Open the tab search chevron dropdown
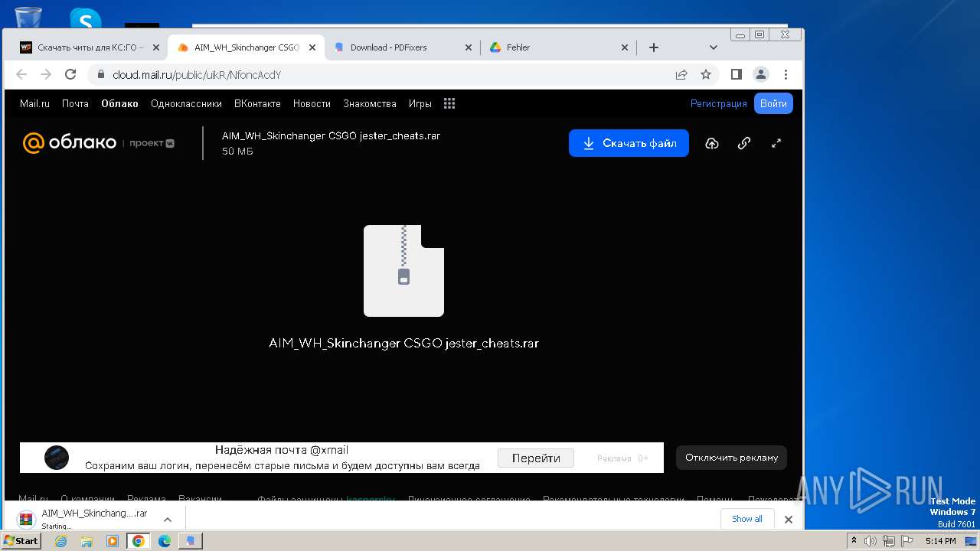 point(714,47)
